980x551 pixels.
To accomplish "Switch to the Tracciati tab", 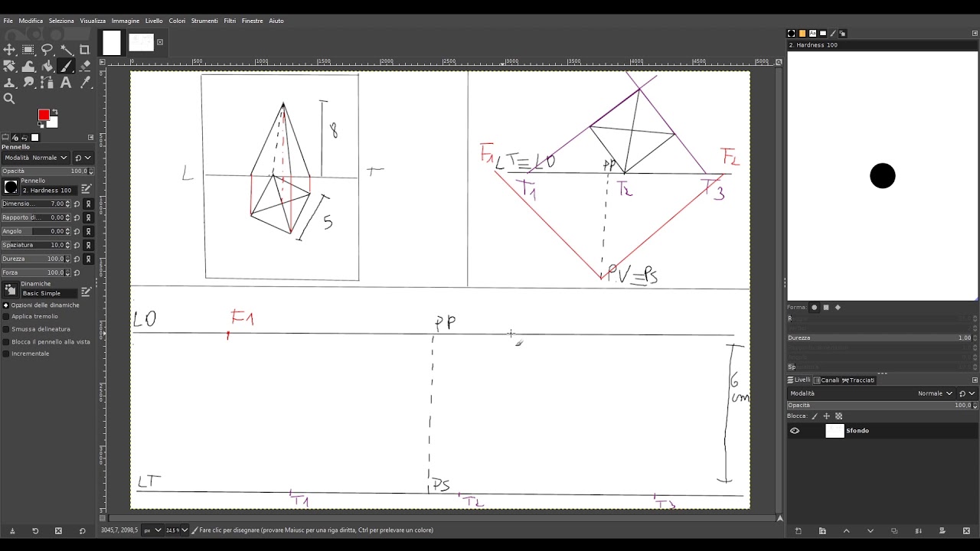I will point(857,380).
